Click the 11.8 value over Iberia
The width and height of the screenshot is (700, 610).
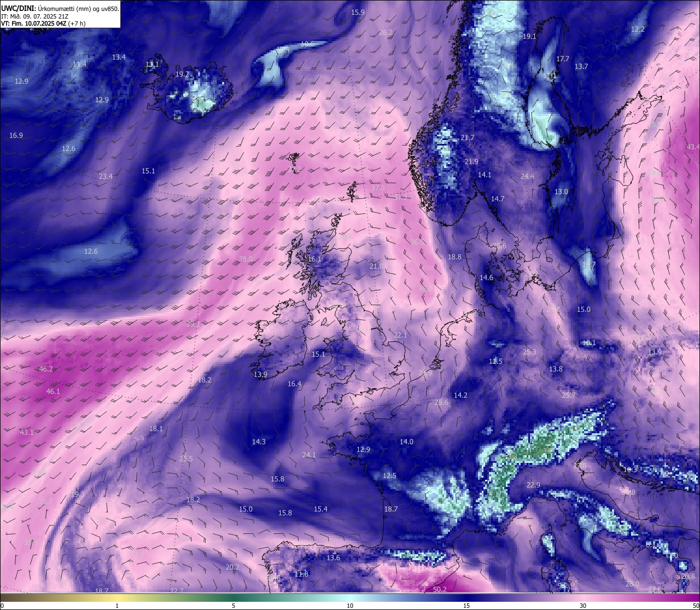[x=301, y=574]
